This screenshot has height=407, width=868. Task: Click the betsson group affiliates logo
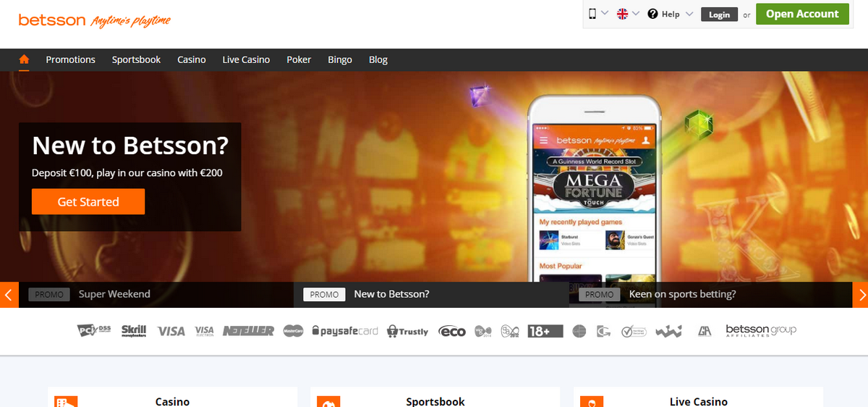point(761,330)
